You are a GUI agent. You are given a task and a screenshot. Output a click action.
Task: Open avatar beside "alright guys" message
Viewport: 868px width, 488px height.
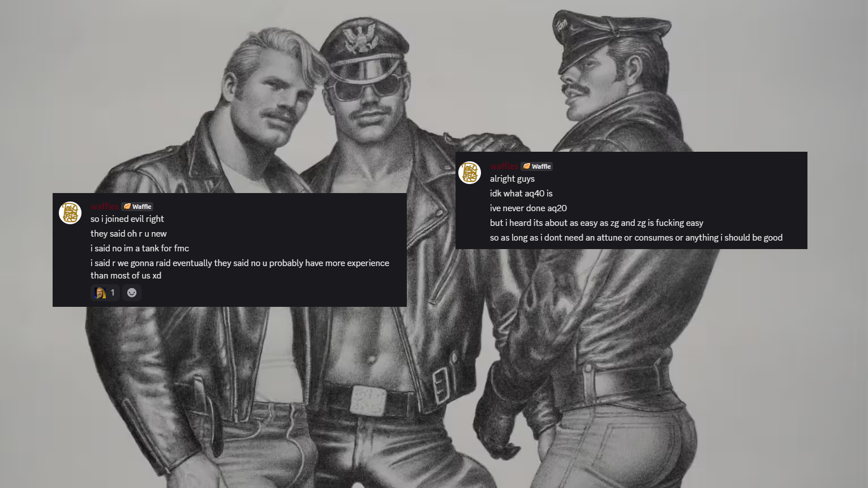tap(470, 173)
